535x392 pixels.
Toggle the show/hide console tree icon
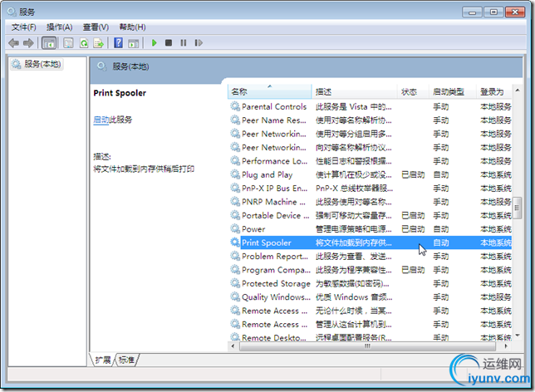(48, 43)
